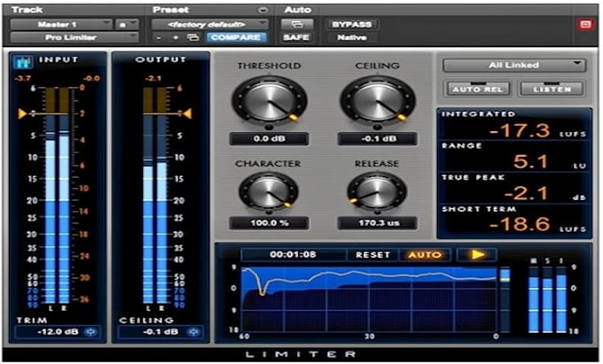The width and height of the screenshot is (603, 364).
Task: Open the factory default preset list
Action: (210, 25)
